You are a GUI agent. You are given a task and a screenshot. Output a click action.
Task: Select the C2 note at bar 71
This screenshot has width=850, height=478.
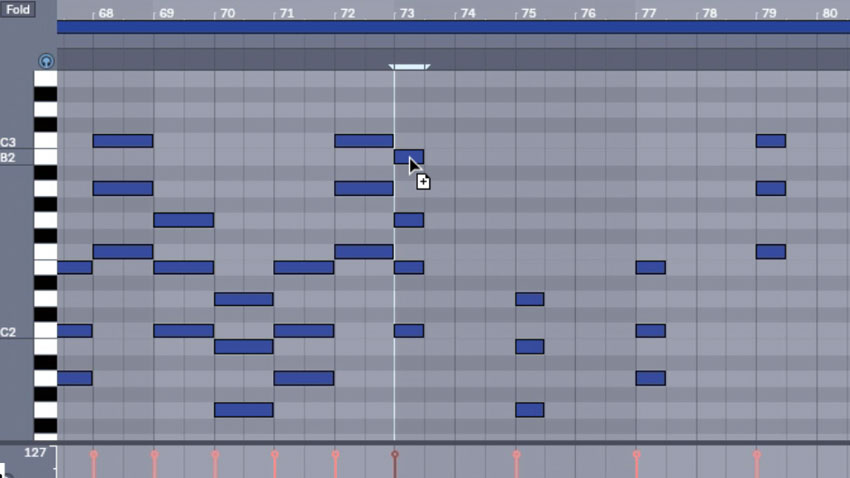304,331
